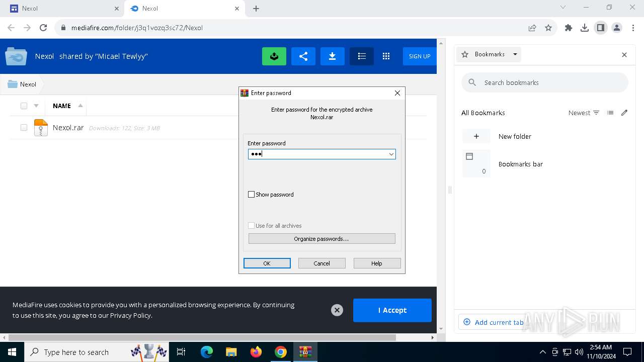Open the Newest sort order dropdown
This screenshot has height=362, width=644.
[x=584, y=113]
